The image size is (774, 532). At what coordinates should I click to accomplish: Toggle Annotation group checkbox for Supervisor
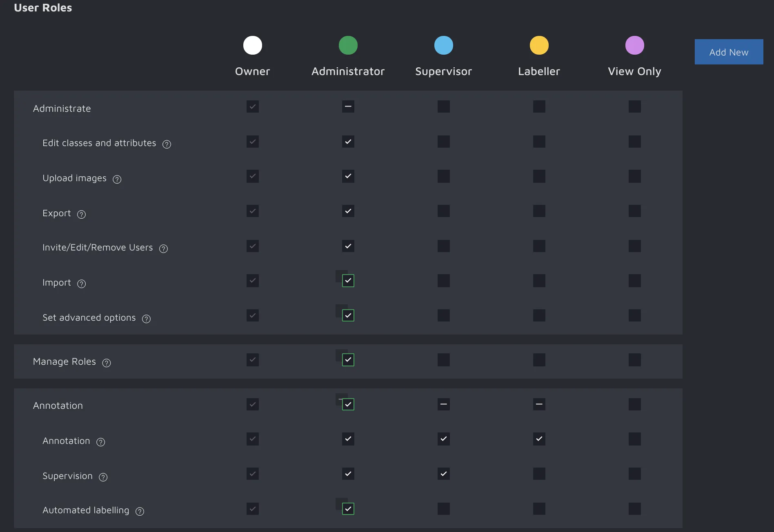[x=443, y=404]
